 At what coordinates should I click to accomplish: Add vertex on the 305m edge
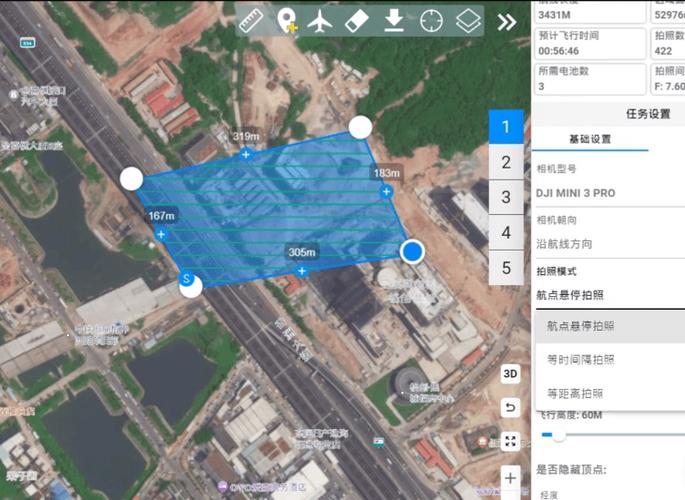[x=301, y=271]
